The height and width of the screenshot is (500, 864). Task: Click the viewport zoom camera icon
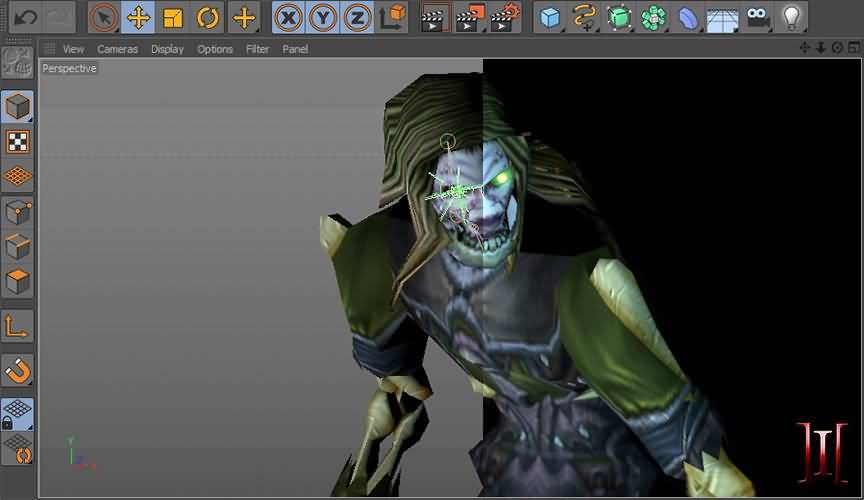(821, 48)
